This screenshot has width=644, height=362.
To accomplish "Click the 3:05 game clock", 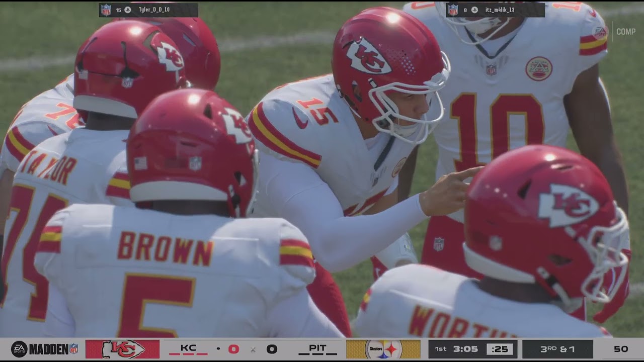I will (x=465, y=349).
